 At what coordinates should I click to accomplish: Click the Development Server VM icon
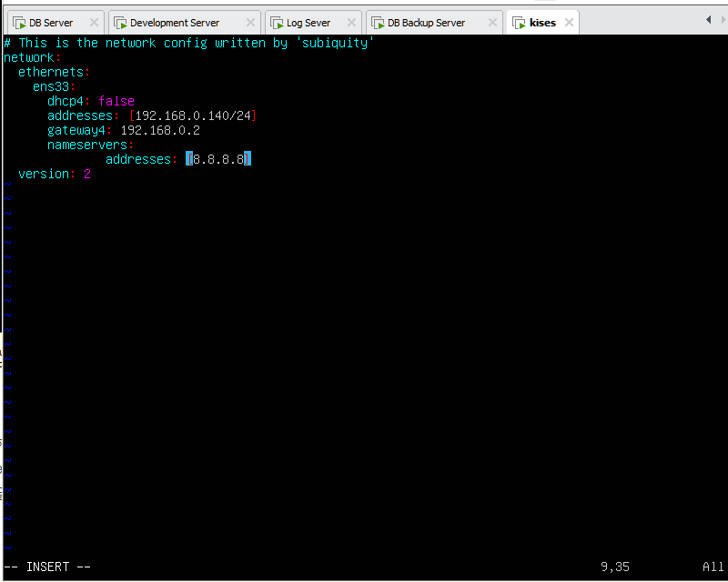[x=120, y=23]
